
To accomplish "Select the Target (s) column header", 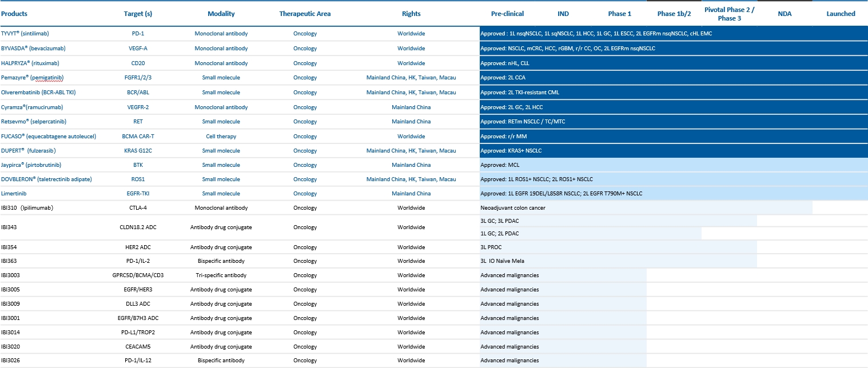I will (137, 14).
